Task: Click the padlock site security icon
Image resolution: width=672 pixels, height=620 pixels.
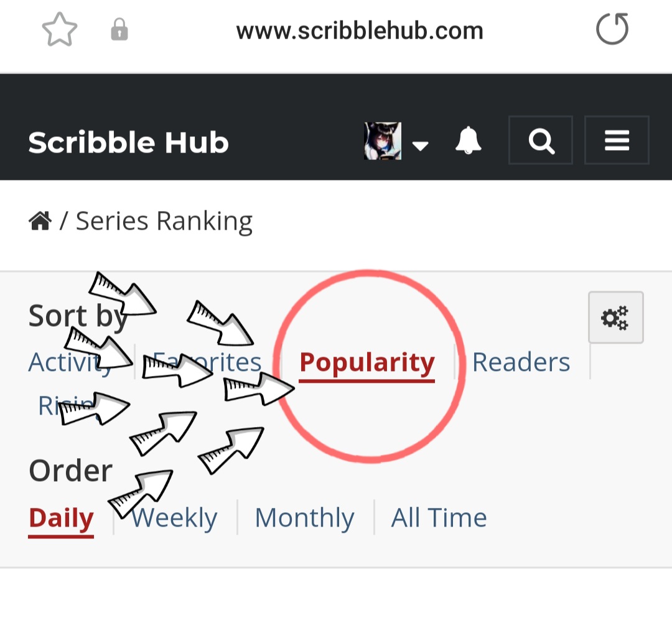Action: click(119, 30)
